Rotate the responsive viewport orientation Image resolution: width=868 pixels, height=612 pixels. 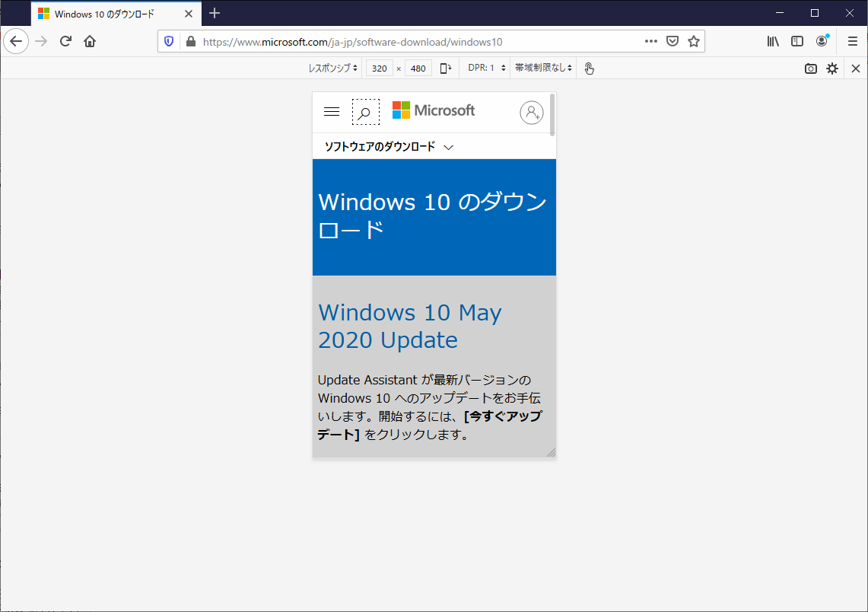tap(446, 68)
